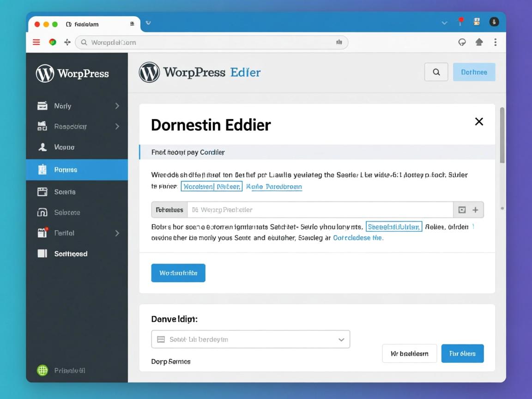Viewport: 532px width, 399px height.
Task: Click the search icon button in header
Action: (436, 72)
